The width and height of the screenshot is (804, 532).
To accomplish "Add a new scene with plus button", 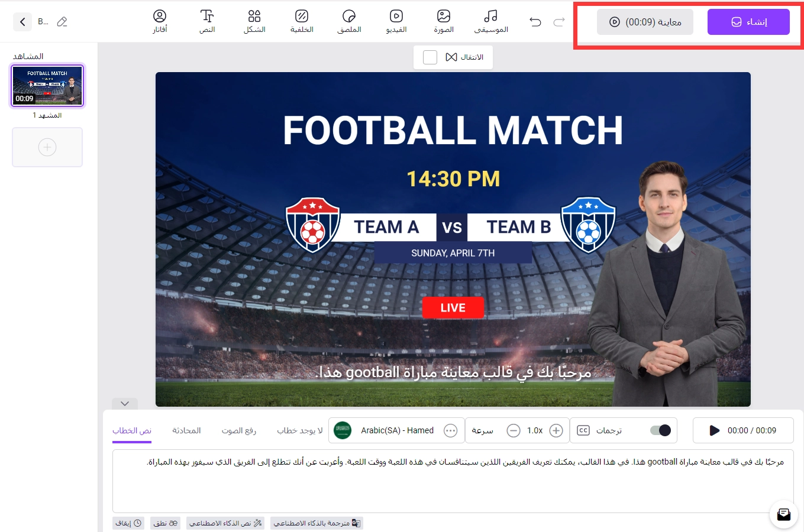I will (x=47, y=147).
